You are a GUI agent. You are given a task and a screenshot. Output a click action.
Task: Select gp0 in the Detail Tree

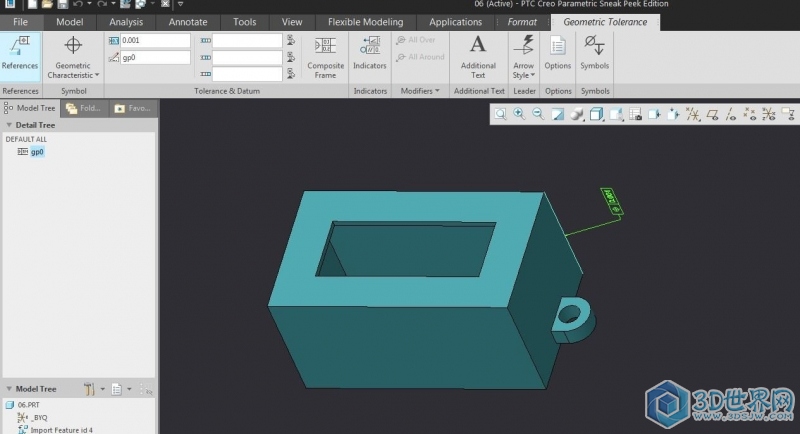tap(36, 152)
